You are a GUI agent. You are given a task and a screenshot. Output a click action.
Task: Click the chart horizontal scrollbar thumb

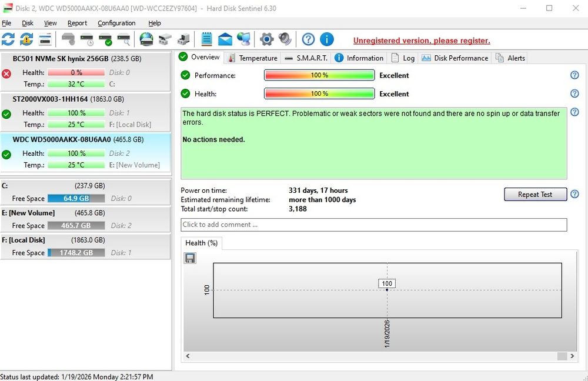562,356
